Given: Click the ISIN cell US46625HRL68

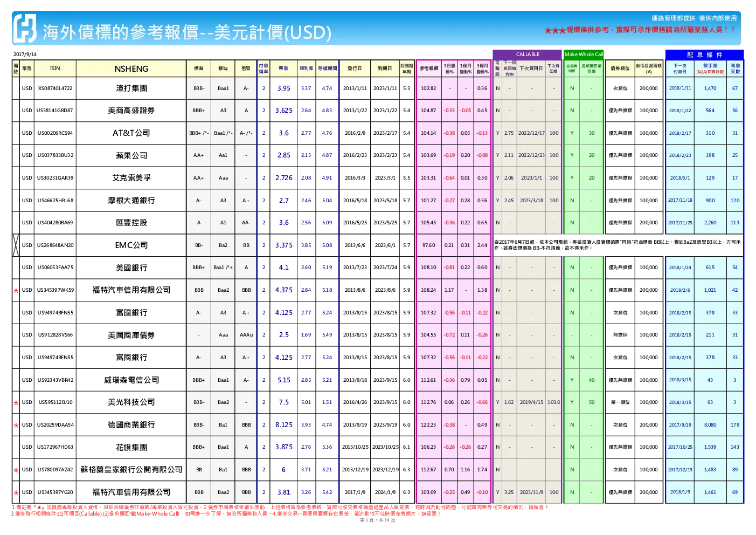Looking at the screenshot, I should tap(55, 201).
